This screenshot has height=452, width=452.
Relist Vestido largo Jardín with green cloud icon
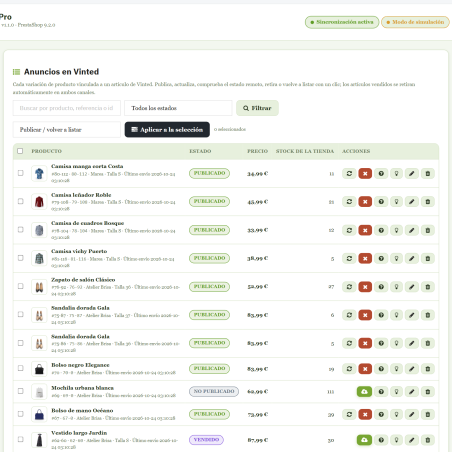[364, 440]
